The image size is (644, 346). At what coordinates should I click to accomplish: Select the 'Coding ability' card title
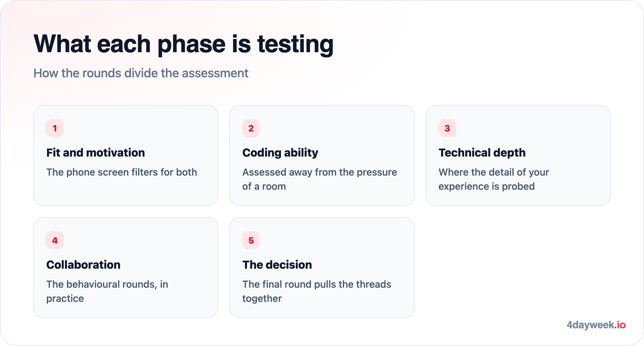tap(280, 152)
